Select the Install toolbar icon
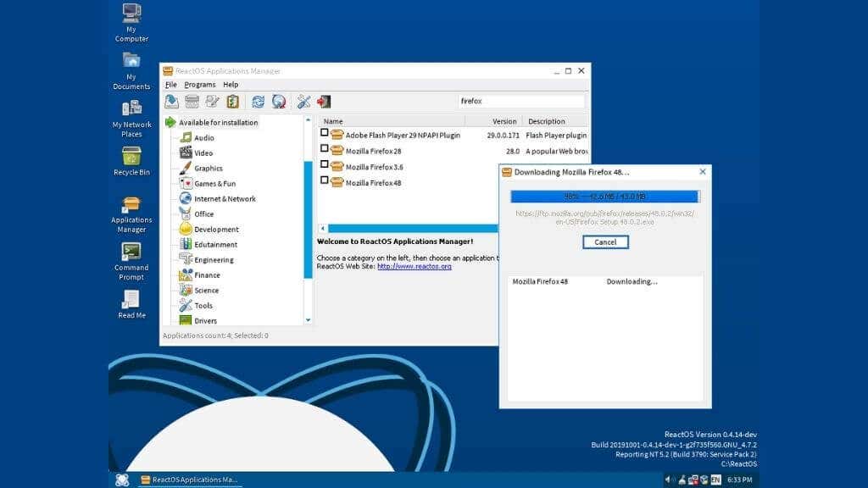The width and height of the screenshot is (868, 488). (x=171, y=101)
